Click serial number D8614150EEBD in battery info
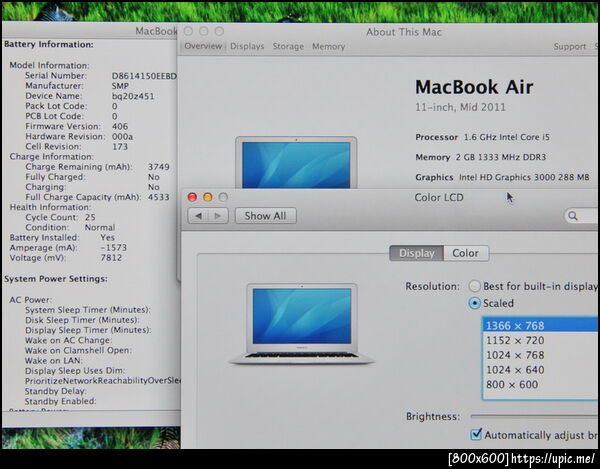Screen dimensions: 600x469 pyautogui.click(x=144, y=76)
